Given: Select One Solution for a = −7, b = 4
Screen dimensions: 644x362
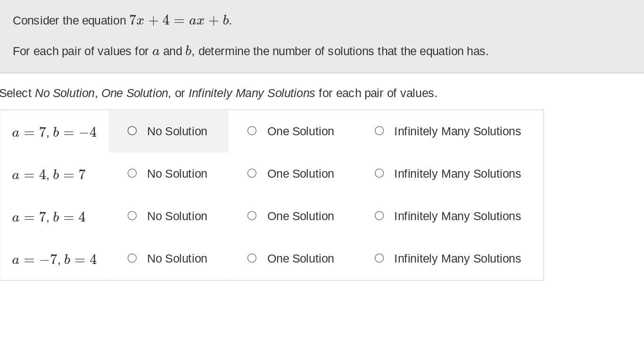Looking at the screenshot, I should (x=252, y=258).
